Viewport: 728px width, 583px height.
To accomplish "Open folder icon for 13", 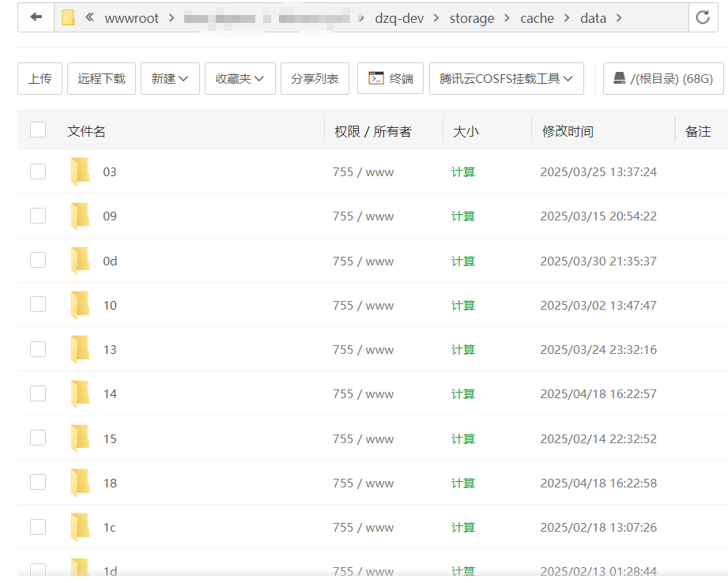I will tap(80, 349).
